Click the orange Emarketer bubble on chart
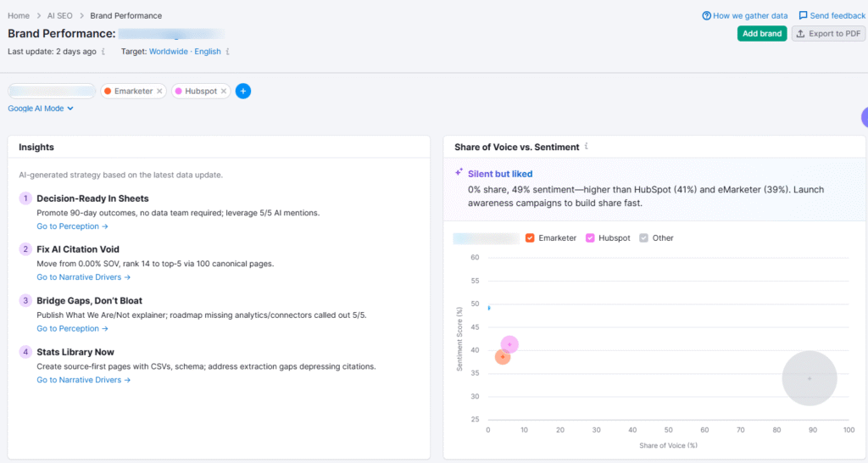Image resolution: width=868 pixels, height=463 pixels. click(503, 357)
